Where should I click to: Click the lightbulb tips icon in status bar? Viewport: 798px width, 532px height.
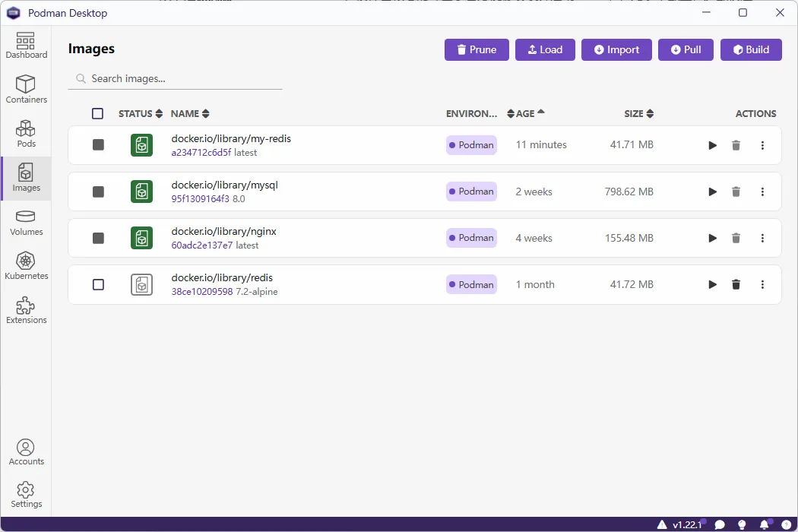point(742,524)
